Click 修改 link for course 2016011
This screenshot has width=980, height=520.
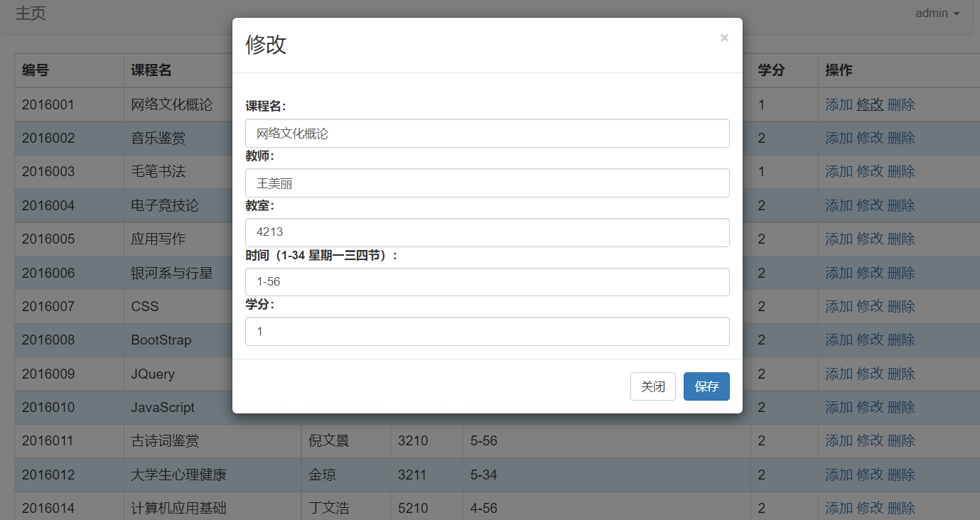[x=869, y=440]
